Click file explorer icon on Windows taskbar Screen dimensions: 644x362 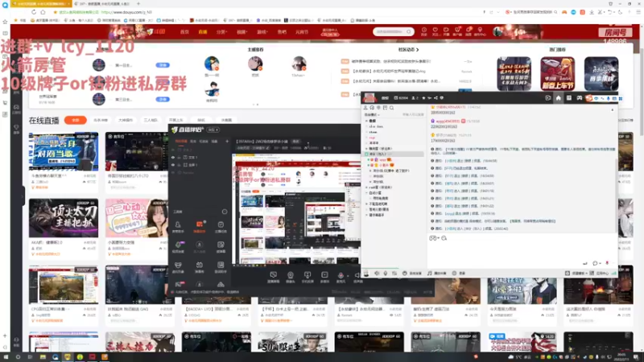click(x=43, y=357)
